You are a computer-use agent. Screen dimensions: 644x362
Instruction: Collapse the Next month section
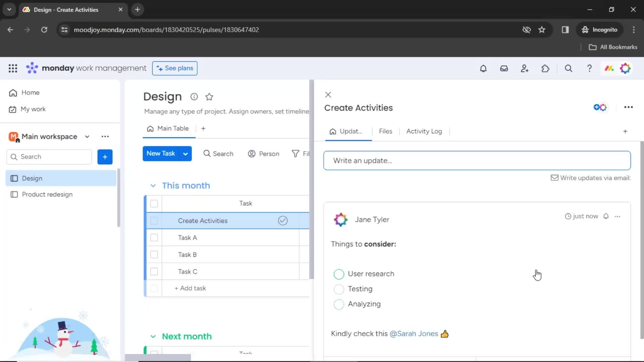click(x=153, y=336)
